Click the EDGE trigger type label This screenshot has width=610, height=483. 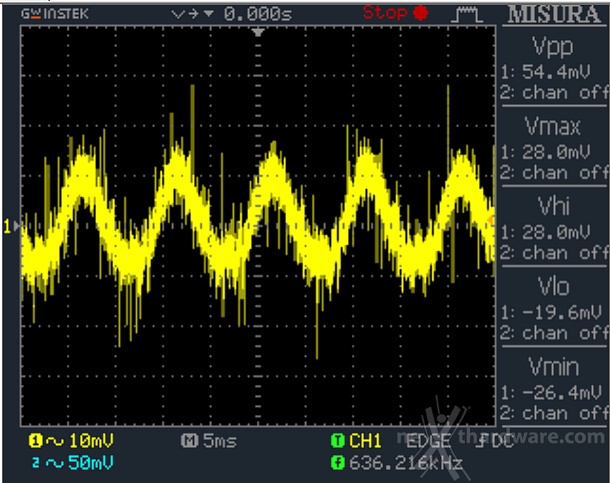[x=428, y=441]
